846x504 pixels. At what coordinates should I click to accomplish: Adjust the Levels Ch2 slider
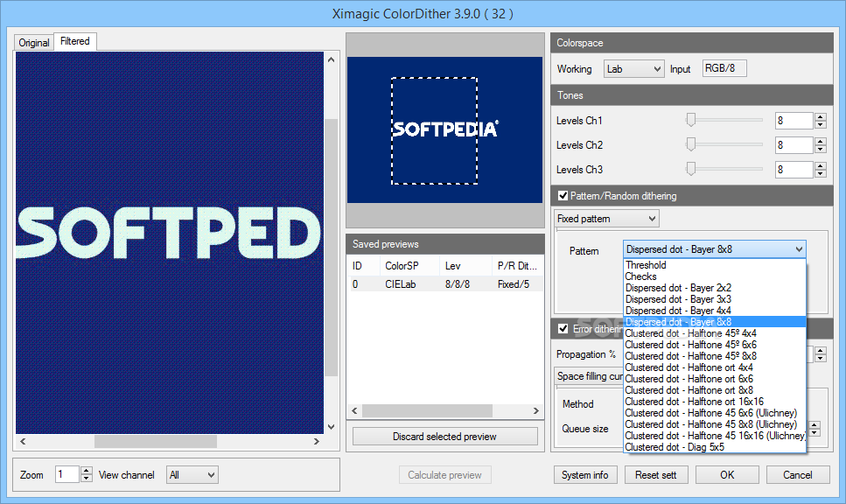pyautogui.click(x=690, y=144)
